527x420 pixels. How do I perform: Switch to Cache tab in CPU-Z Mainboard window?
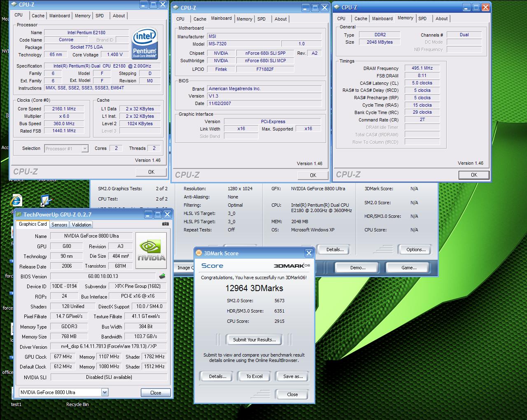pyautogui.click(x=200, y=19)
